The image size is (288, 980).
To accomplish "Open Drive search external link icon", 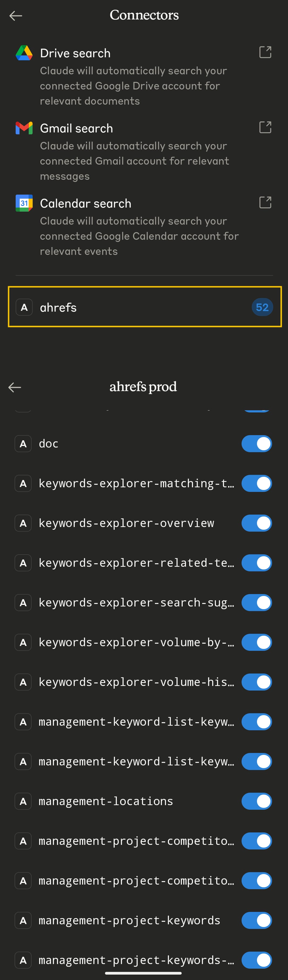I will click(265, 52).
